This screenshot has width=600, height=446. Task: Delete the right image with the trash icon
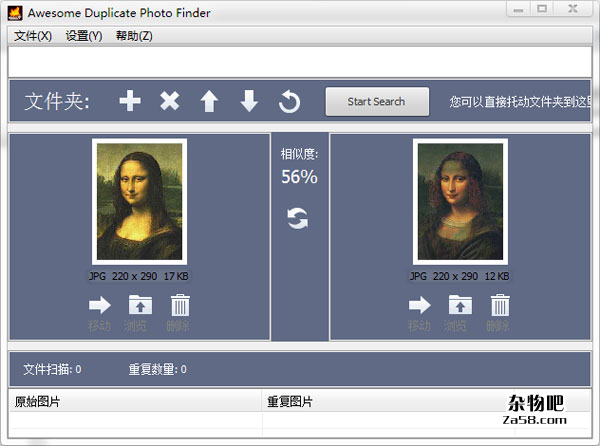tap(500, 305)
